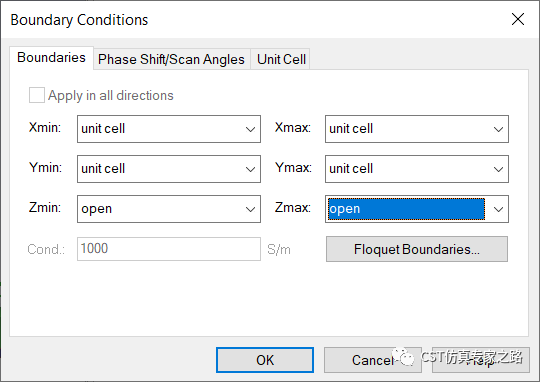Close the Boundary Conditions dialog

point(518,19)
